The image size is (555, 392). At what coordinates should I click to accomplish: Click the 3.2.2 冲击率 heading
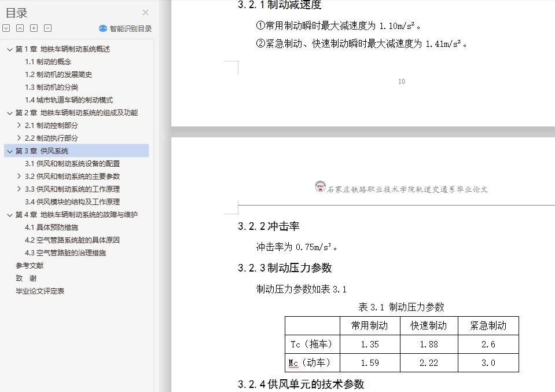pos(269,226)
